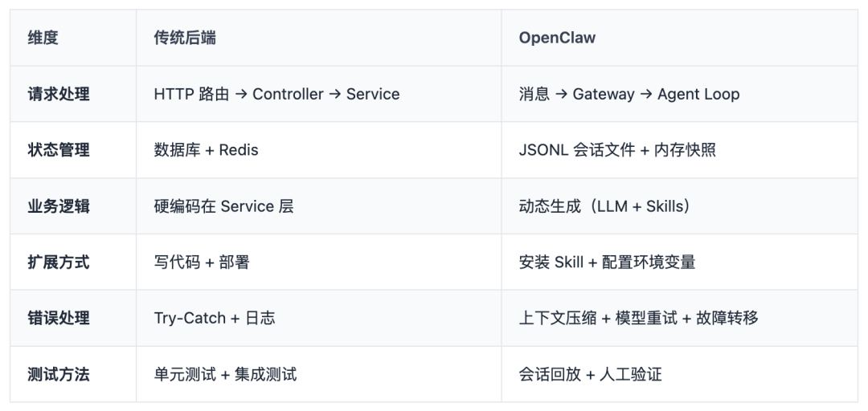Viewport: 868px width, 411px height.
Task: Select the 扩展方式 row label
Action: (59, 262)
